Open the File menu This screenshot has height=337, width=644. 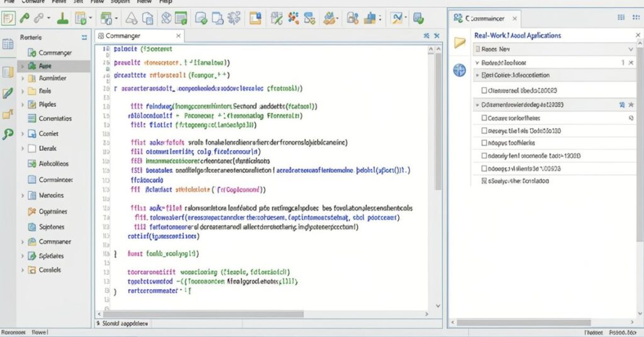[x=9, y=2]
